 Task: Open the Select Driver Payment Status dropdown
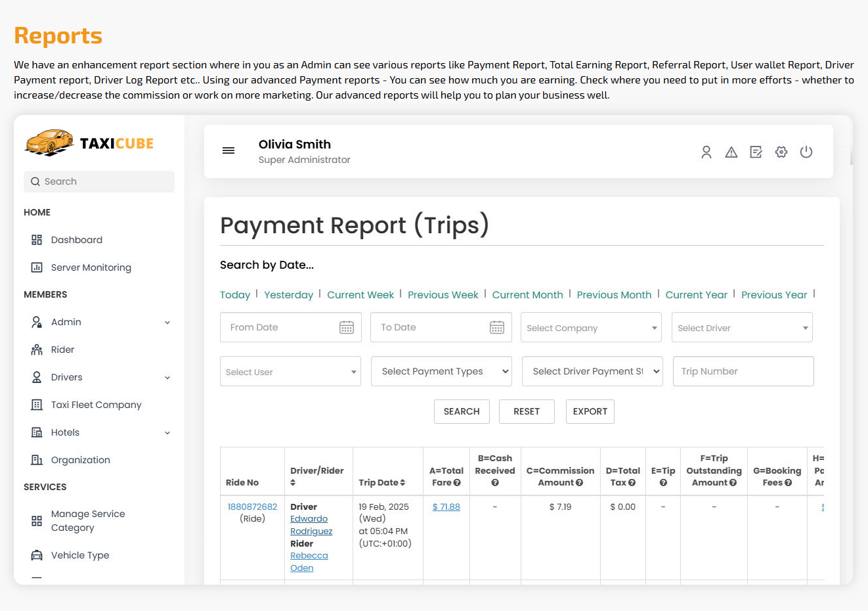tap(592, 371)
